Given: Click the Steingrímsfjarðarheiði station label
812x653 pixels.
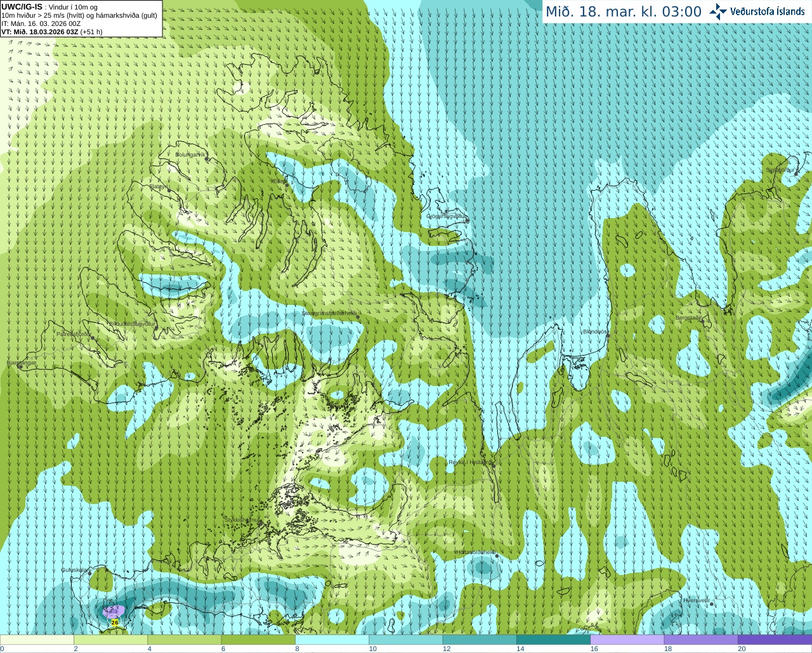Looking at the screenshot, I should click(x=329, y=313).
